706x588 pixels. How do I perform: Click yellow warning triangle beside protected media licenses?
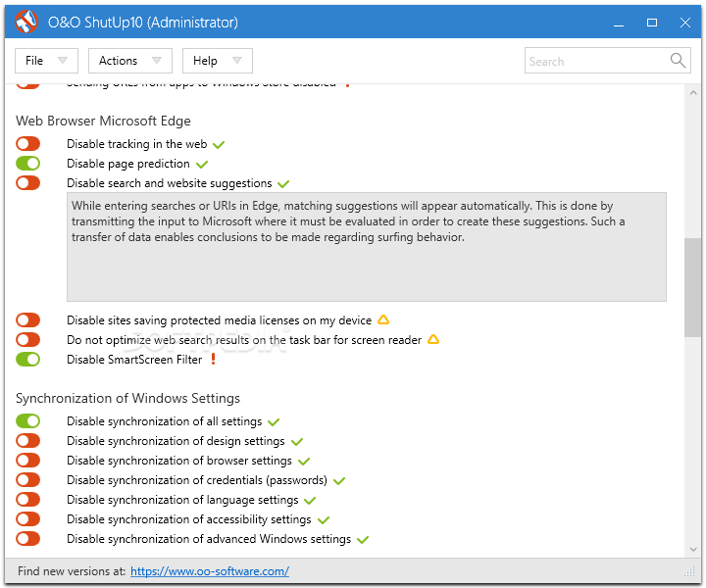[383, 319]
